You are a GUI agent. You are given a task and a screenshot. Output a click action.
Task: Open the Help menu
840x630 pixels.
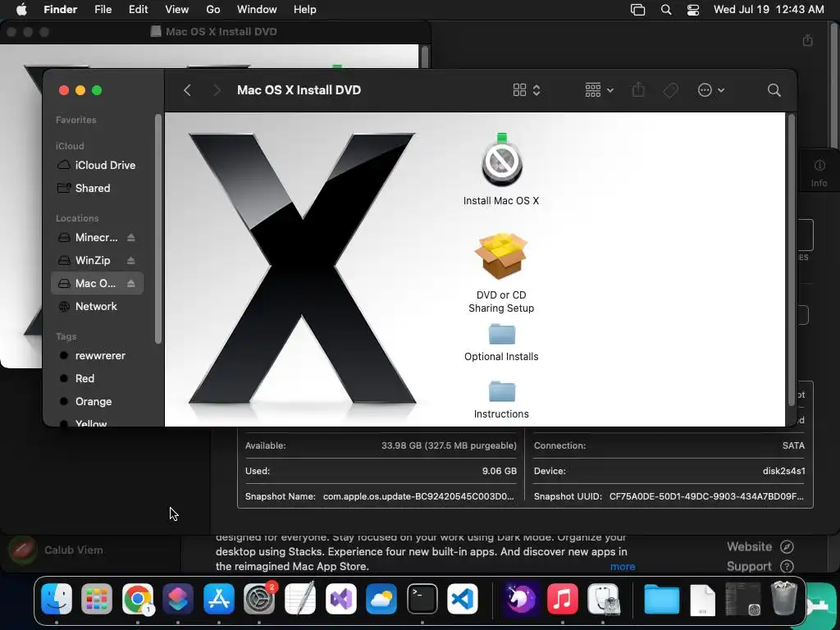tap(305, 10)
